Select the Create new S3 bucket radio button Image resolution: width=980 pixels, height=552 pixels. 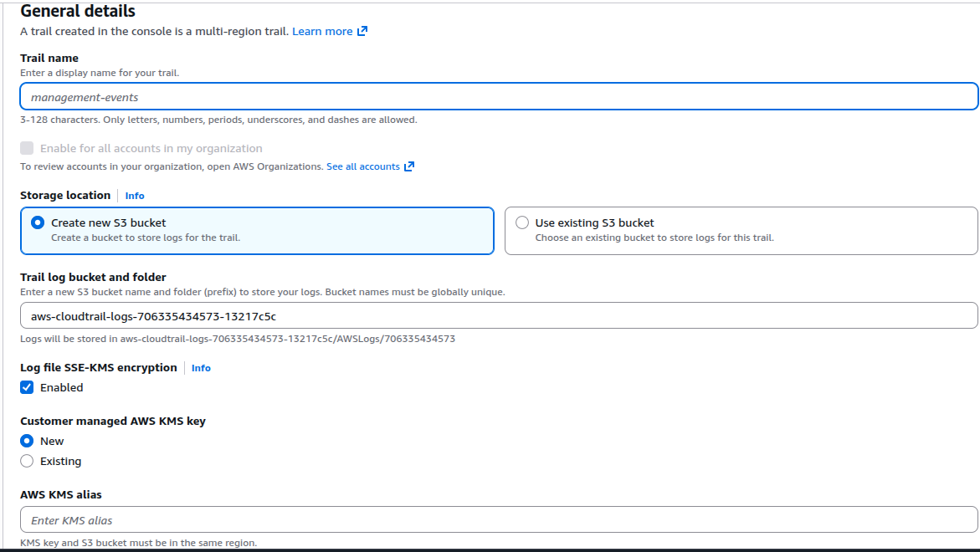pos(37,223)
